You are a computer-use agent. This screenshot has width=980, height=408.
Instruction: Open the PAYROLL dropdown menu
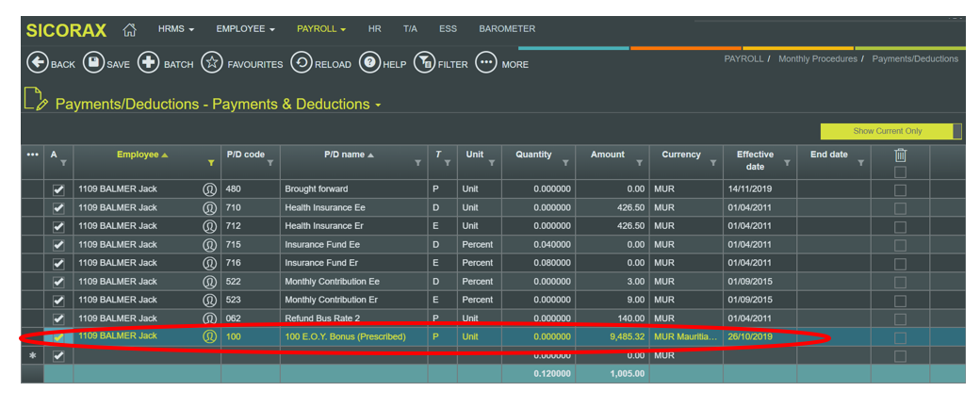tap(321, 29)
